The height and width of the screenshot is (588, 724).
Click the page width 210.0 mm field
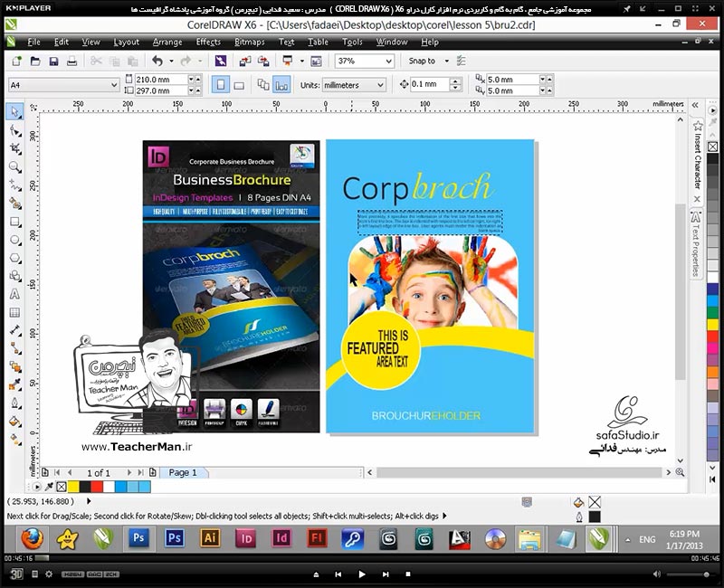[161, 80]
